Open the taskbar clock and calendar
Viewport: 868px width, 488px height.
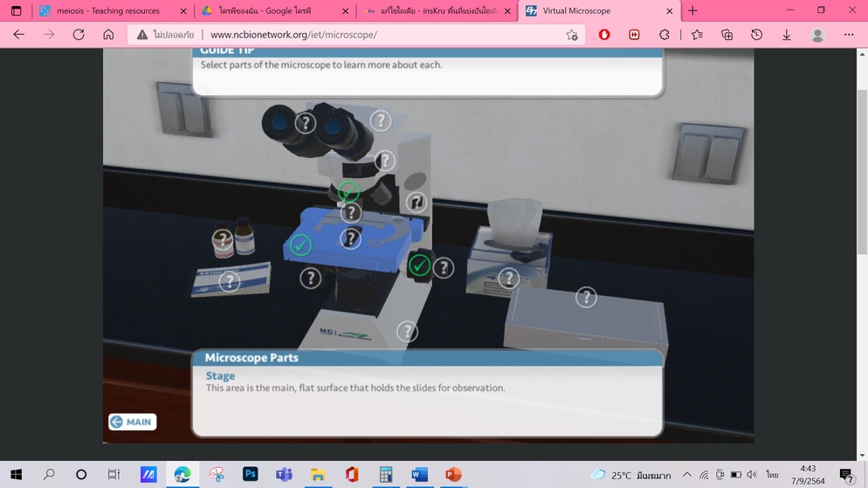(x=808, y=475)
